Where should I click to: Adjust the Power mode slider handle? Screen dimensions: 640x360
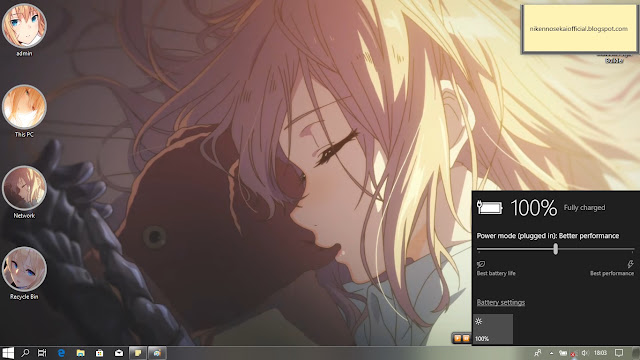[556, 249]
